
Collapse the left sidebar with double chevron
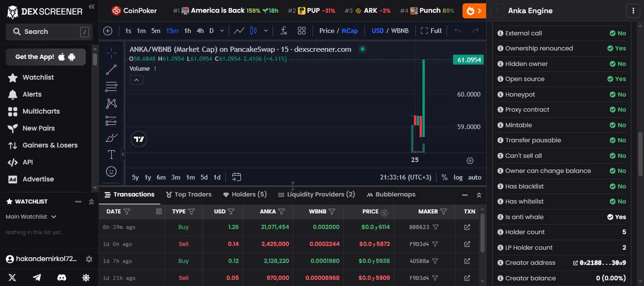(91, 7)
